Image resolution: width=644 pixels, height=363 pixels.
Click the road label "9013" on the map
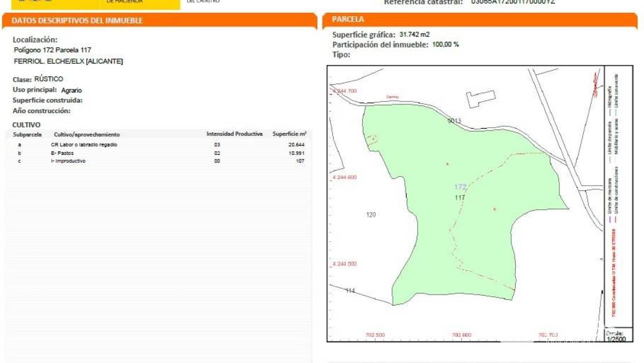(x=454, y=121)
